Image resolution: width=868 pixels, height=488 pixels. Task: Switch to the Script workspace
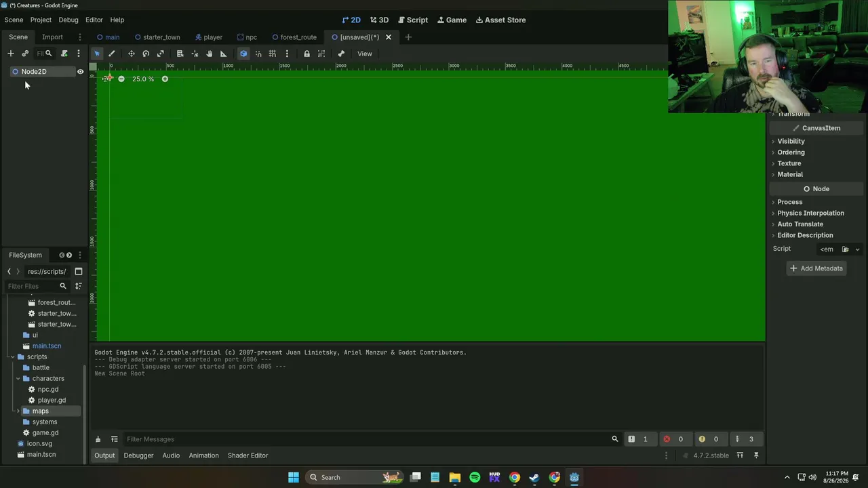(413, 20)
